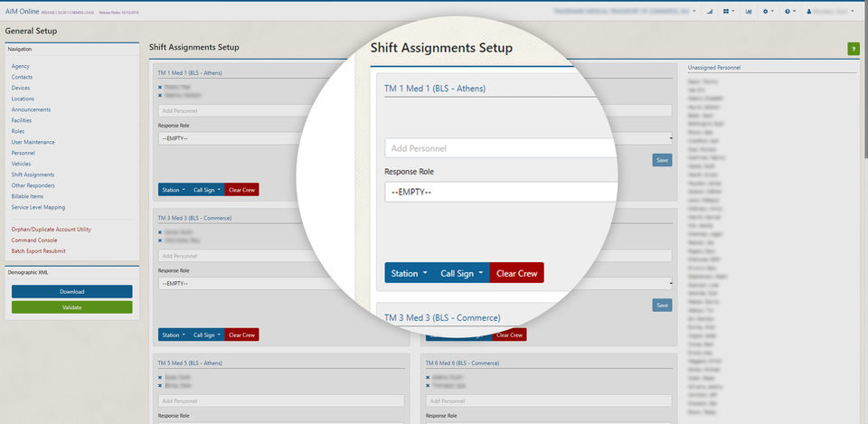Remove first crew member from TM 5 Med 5
Image resolution: width=868 pixels, height=424 pixels.
(160, 378)
